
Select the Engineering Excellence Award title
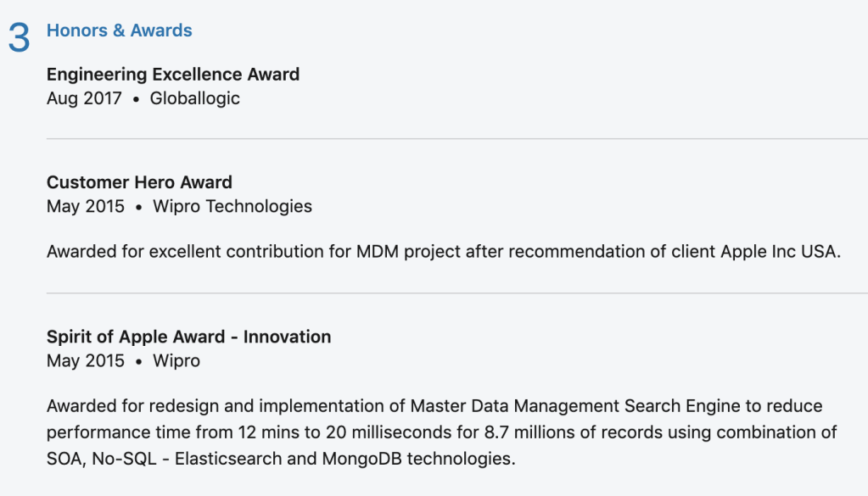pos(173,75)
